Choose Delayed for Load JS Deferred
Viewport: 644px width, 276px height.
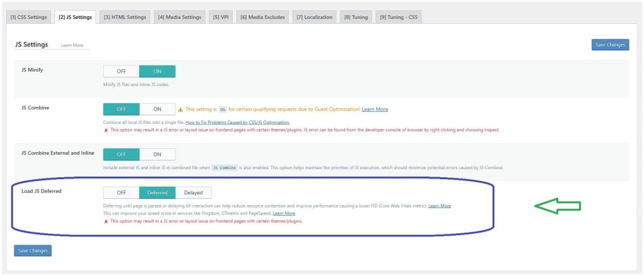click(x=194, y=192)
